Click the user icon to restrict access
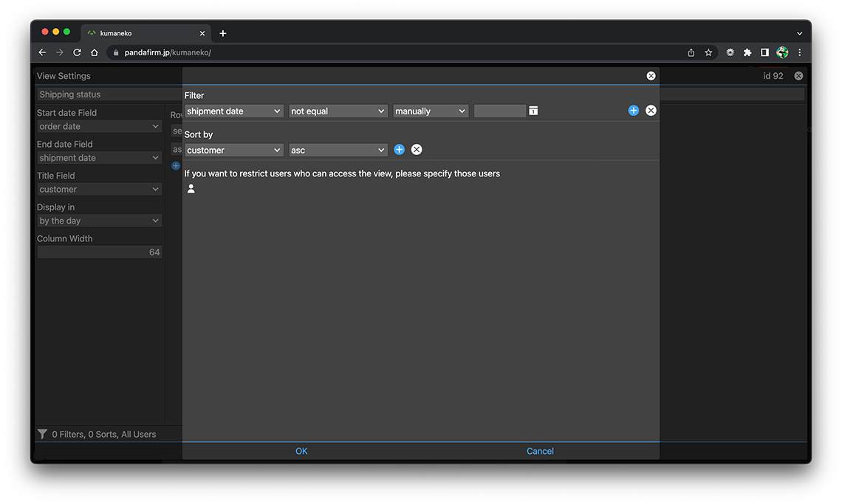This screenshot has height=504, width=842. 191,189
